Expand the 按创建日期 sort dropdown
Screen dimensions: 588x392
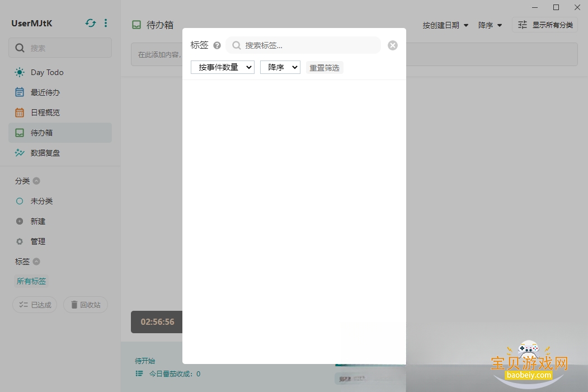coord(445,25)
